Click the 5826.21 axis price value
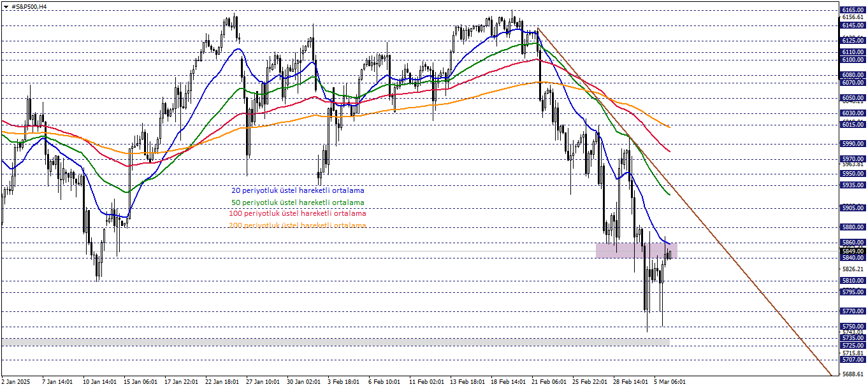 [853, 269]
